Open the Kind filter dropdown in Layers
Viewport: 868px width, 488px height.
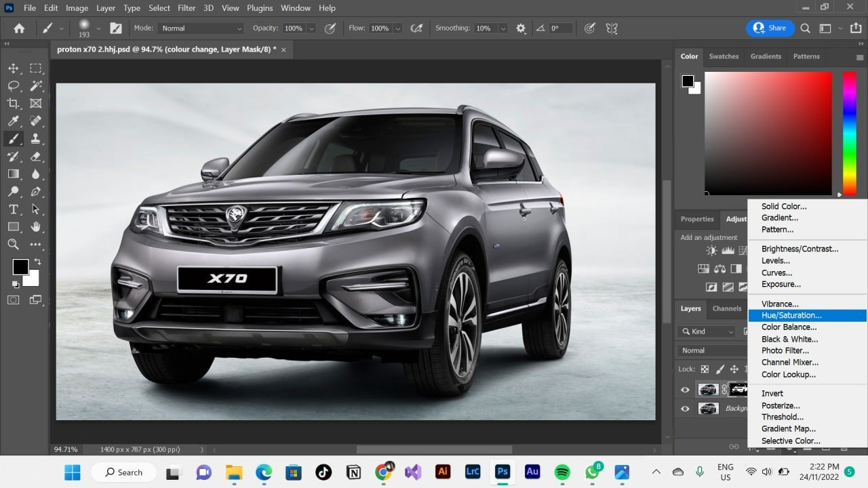pyautogui.click(x=706, y=331)
